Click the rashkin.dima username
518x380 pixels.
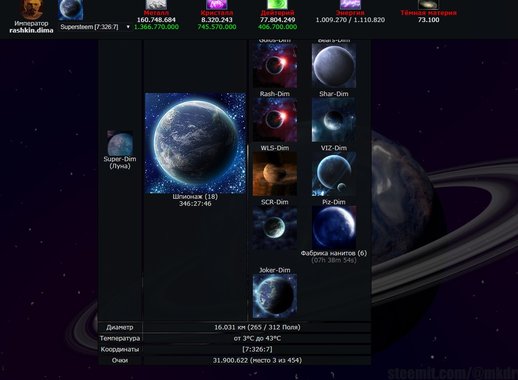click(x=31, y=30)
